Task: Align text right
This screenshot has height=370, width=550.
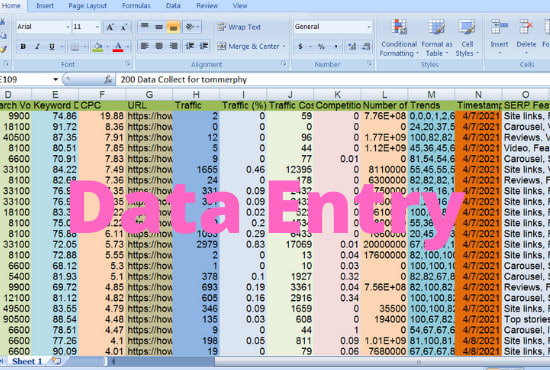Action: 173,46
